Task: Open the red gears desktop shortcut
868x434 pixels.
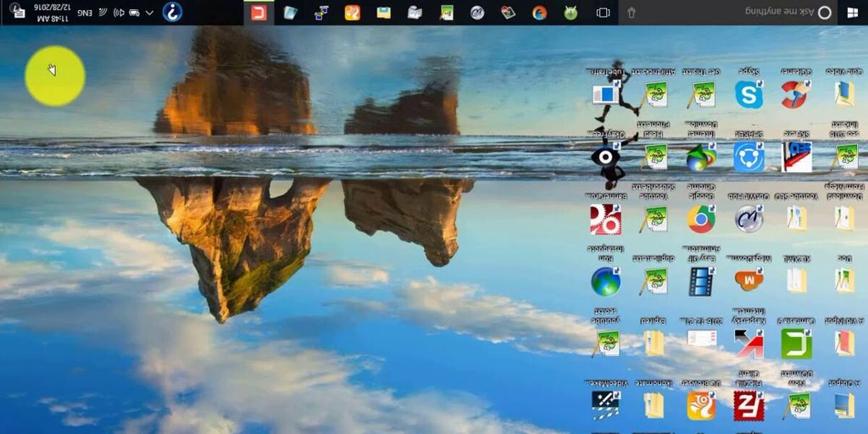Action: [605, 220]
